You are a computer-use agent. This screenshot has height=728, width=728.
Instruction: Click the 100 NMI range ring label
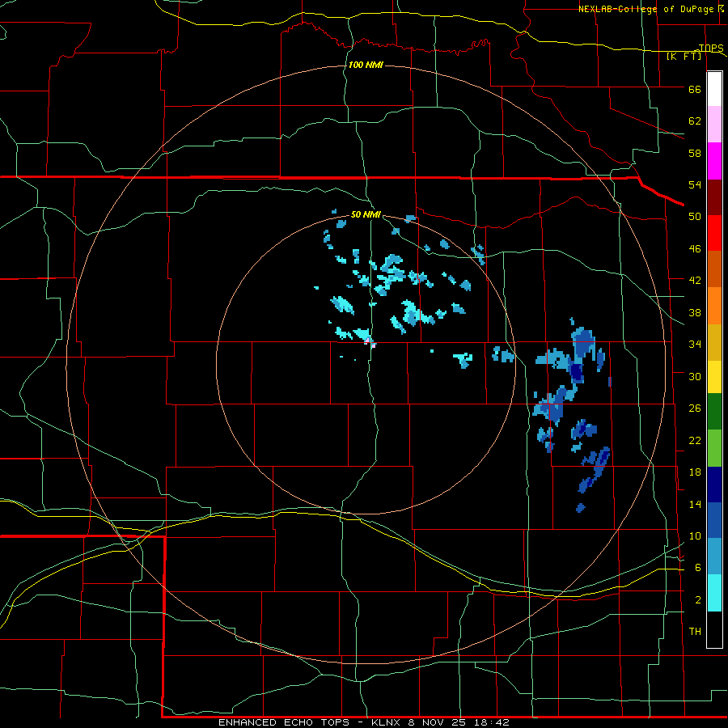point(366,65)
